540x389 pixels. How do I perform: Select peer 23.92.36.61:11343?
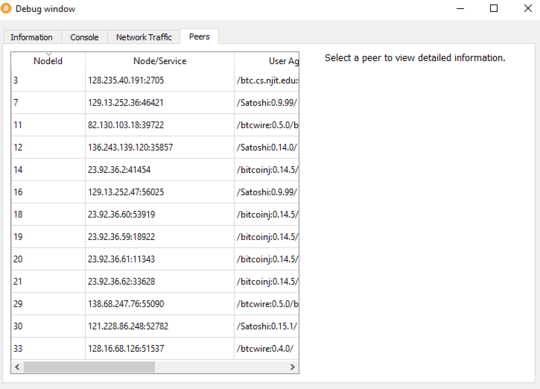(x=160, y=259)
